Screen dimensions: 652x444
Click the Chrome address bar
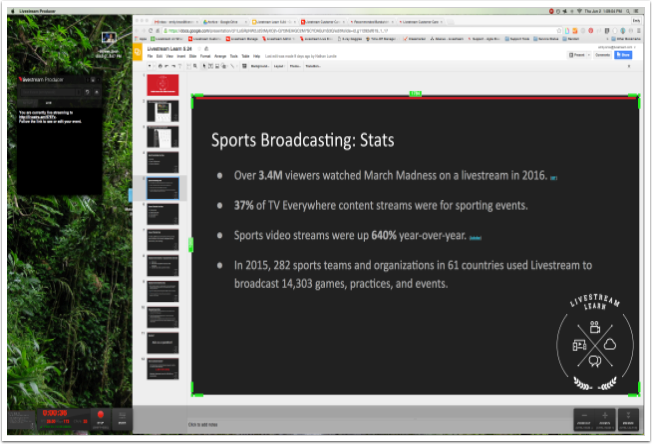click(x=358, y=31)
